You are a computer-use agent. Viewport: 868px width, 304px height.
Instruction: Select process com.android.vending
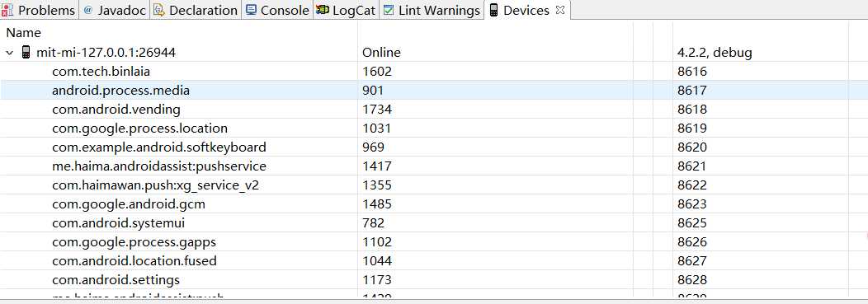[x=116, y=110]
